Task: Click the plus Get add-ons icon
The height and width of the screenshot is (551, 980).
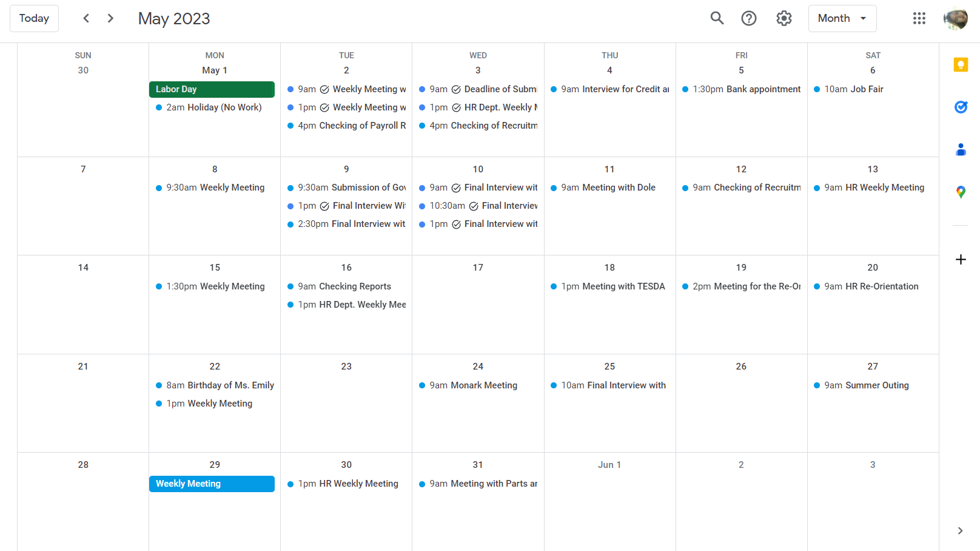Action: point(961,260)
